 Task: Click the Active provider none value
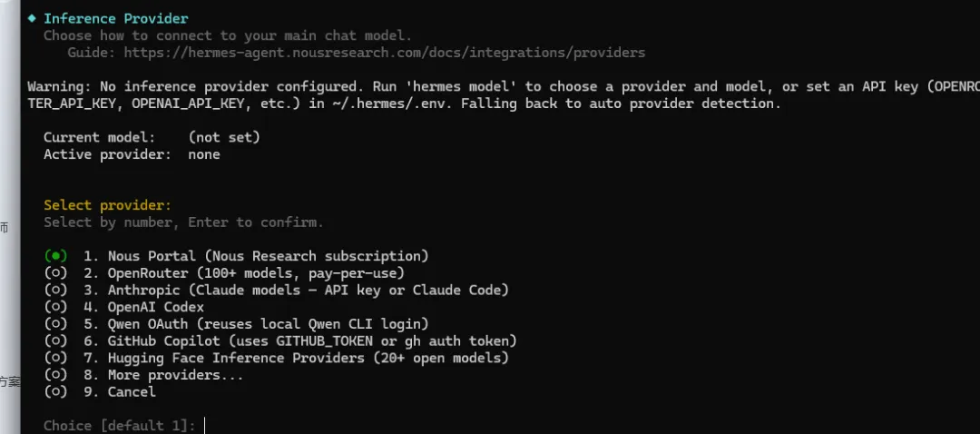(x=203, y=154)
